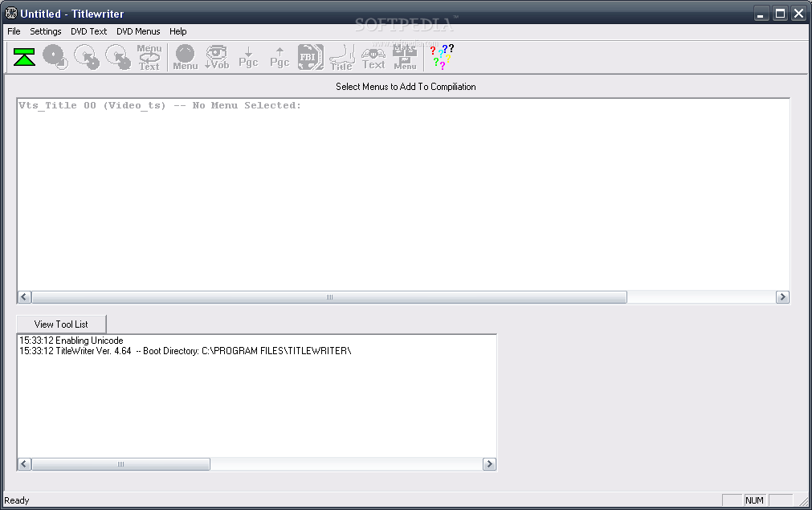Click the round Menu button icon

(186, 57)
